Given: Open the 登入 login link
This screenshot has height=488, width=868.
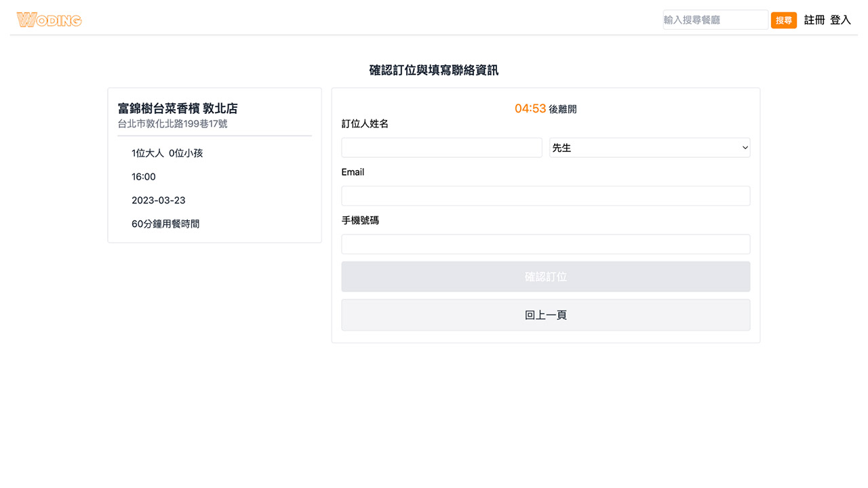Looking at the screenshot, I should pos(840,20).
